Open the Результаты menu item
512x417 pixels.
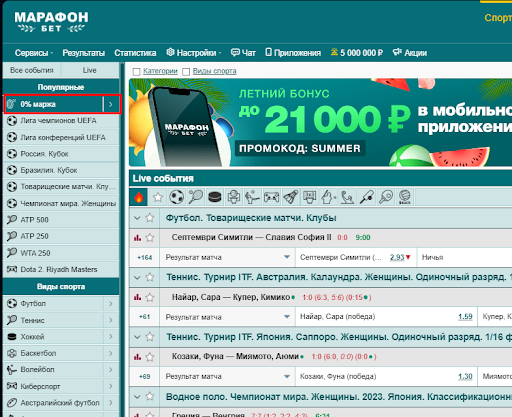pos(84,53)
